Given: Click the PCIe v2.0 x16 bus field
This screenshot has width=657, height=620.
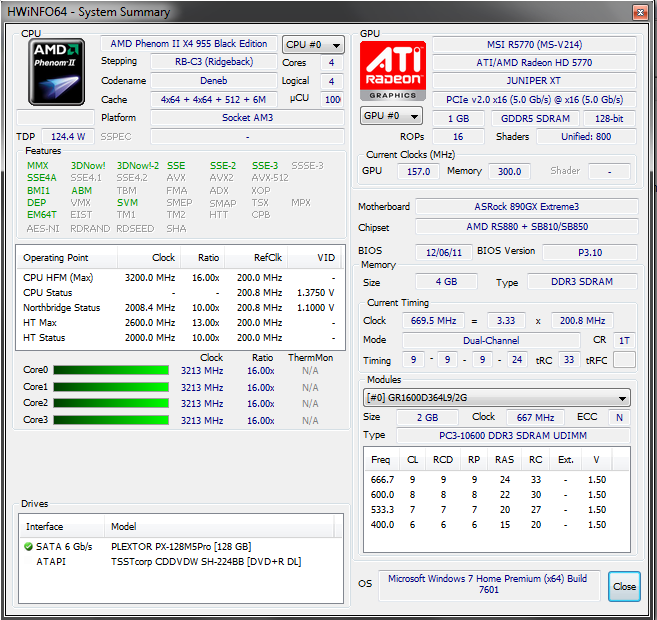Looking at the screenshot, I should tap(534, 99).
